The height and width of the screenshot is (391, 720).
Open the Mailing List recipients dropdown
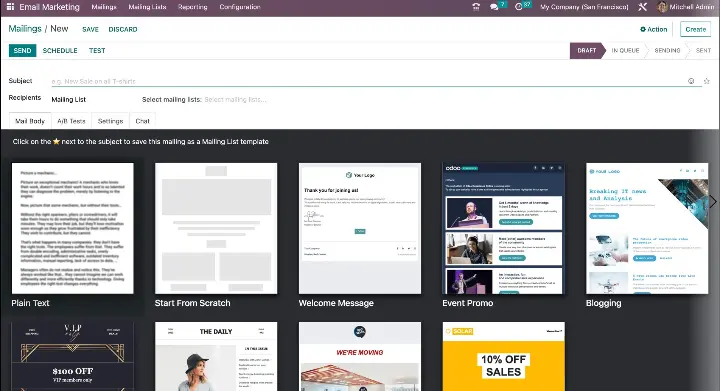69,100
